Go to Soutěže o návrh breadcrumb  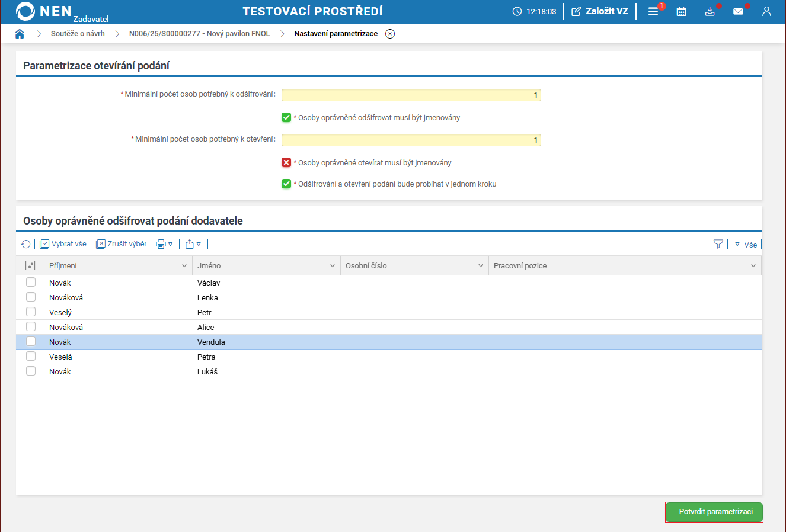point(78,34)
